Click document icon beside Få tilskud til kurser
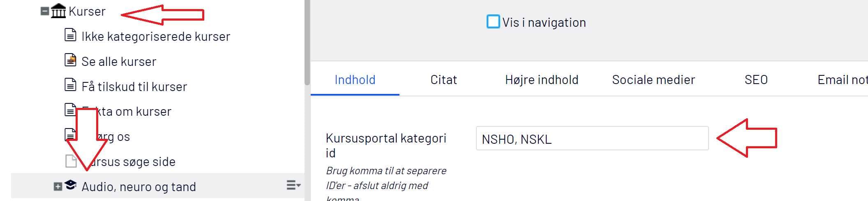The height and width of the screenshot is (201, 868). pyautogui.click(x=71, y=85)
